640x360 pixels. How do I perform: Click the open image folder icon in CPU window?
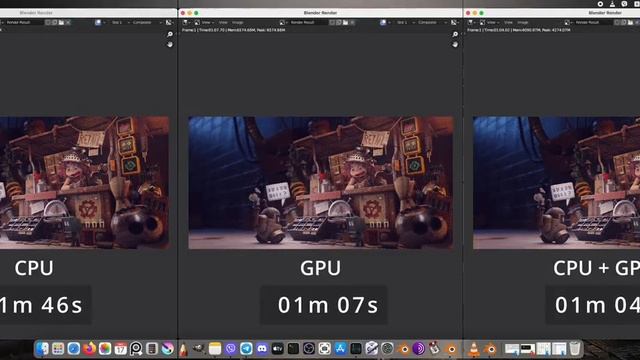(x=61, y=22)
